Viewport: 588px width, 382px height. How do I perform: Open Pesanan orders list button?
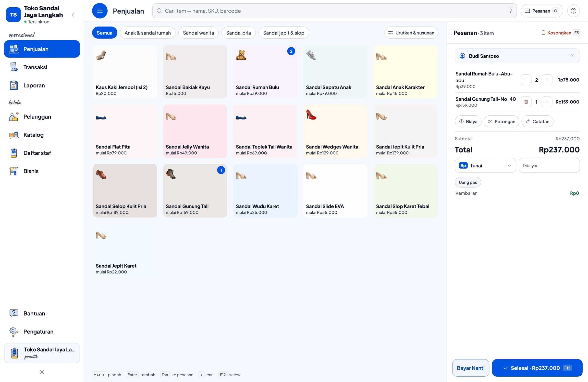(x=542, y=11)
